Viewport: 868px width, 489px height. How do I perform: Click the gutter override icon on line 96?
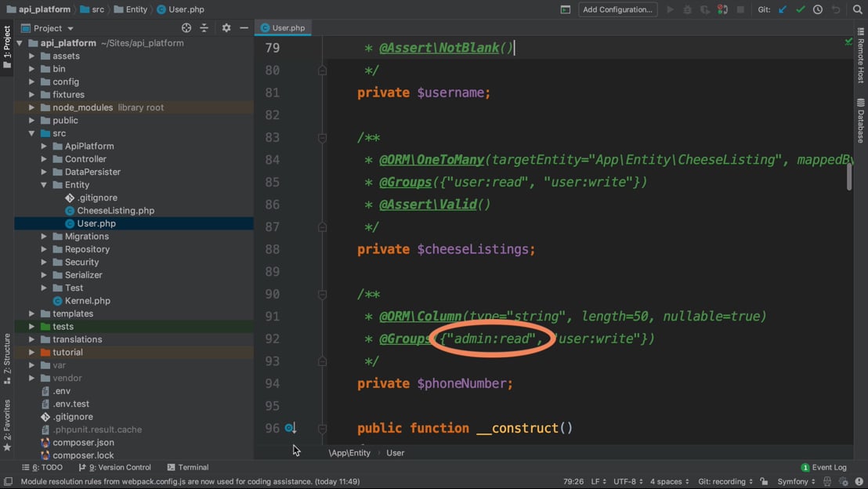(290, 428)
